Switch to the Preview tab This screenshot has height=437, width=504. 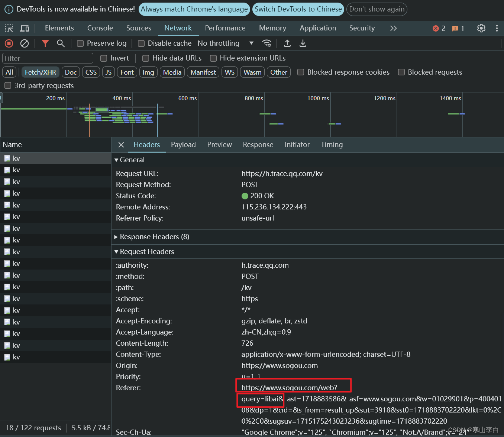pos(220,145)
